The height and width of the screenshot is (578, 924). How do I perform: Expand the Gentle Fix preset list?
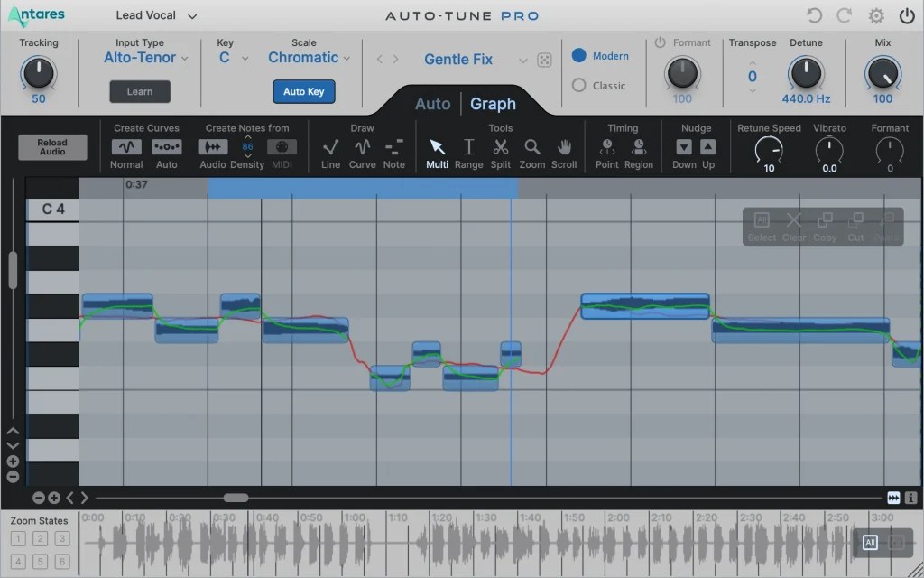[523, 59]
